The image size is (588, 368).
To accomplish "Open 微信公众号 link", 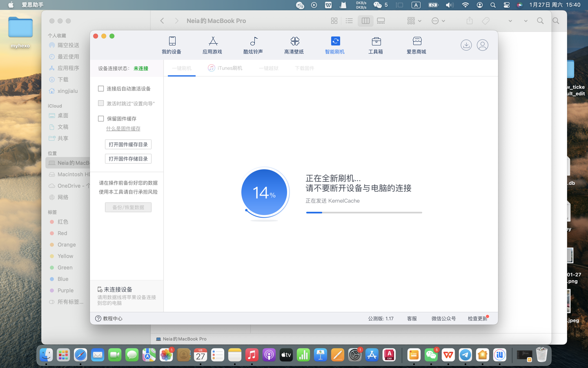I will point(443,319).
